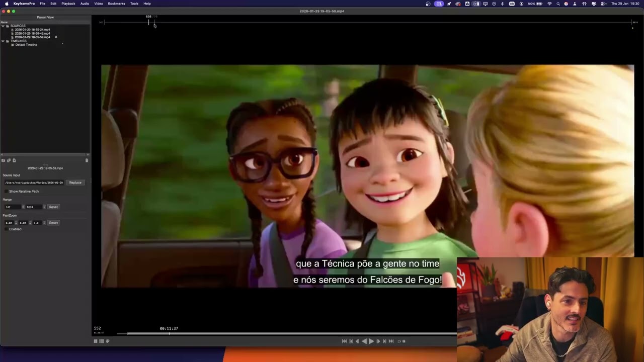Click the Source Input path field
The width and height of the screenshot is (644, 362).
(x=34, y=183)
